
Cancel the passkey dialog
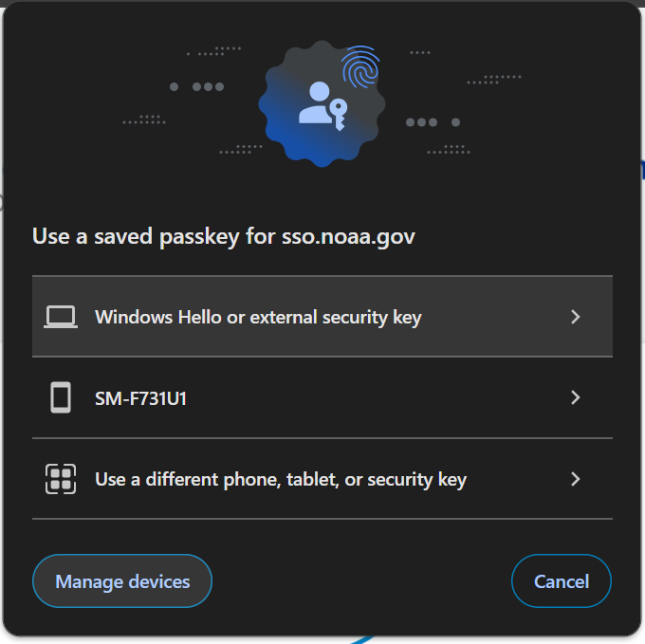tap(562, 581)
